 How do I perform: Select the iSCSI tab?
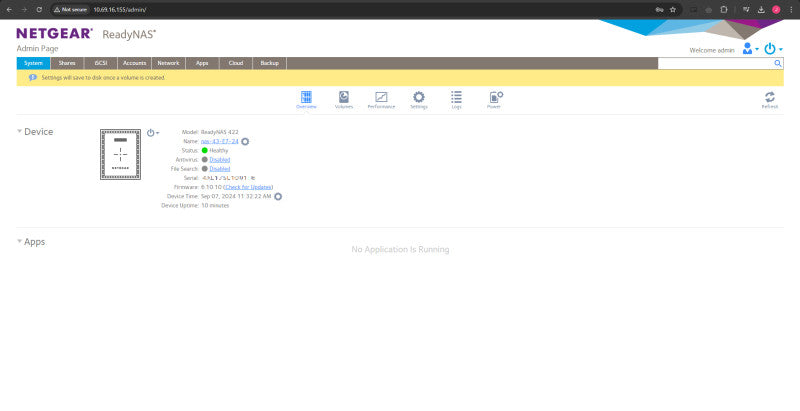[x=101, y=63]
